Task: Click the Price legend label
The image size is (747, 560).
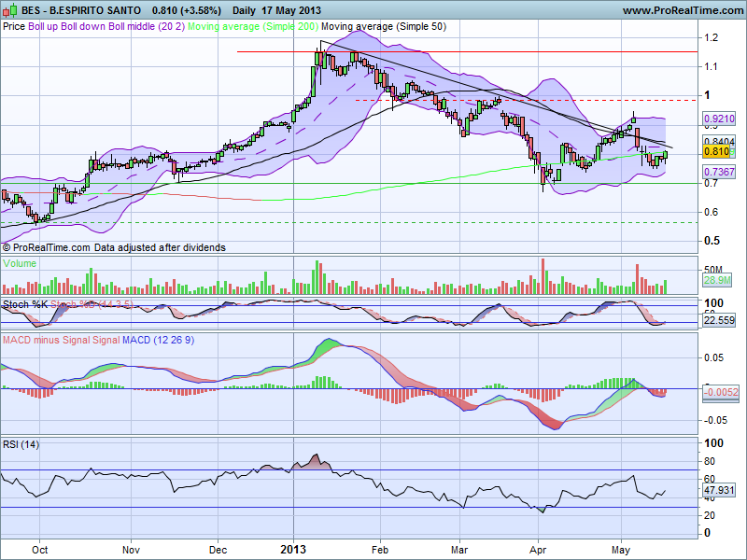Action: click(14, 27)
